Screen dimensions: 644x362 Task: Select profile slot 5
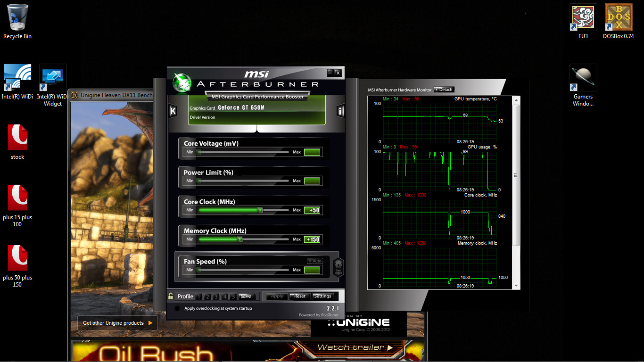233,296
